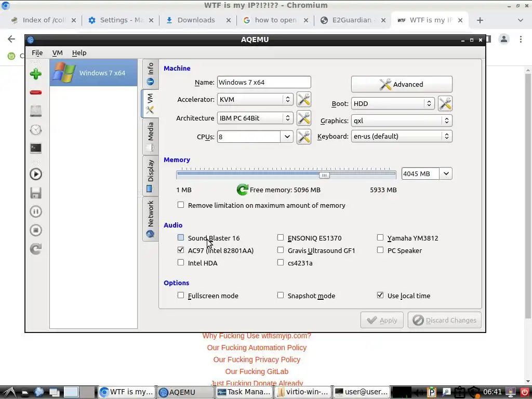Open the hard disk manager icon in sidebar
Viewport: 532px width, 399px height.
click(x=36, y=111)
